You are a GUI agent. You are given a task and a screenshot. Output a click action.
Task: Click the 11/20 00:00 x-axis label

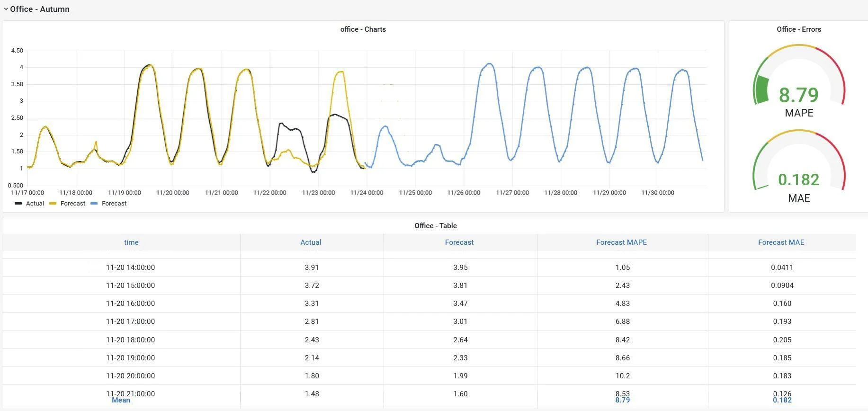pos(172,193)
